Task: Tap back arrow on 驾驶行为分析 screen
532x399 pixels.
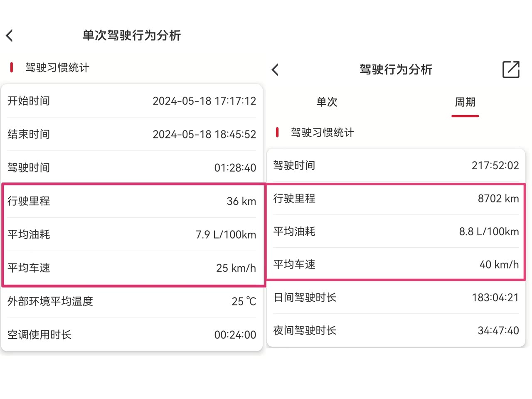Action: (x=275, y=70)
